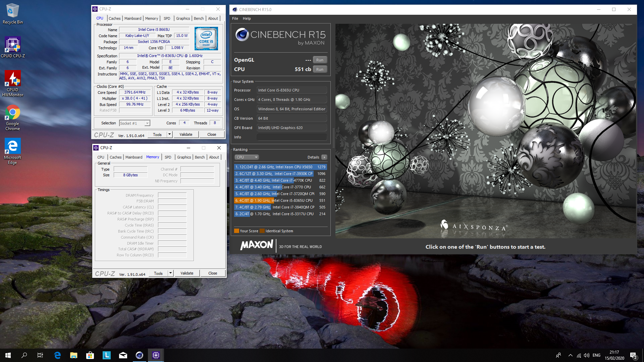This screenshot has height=362, width=644.
Task: Open the CPUID CPU-Z desktop shortcut
Action: coord(12,47)
